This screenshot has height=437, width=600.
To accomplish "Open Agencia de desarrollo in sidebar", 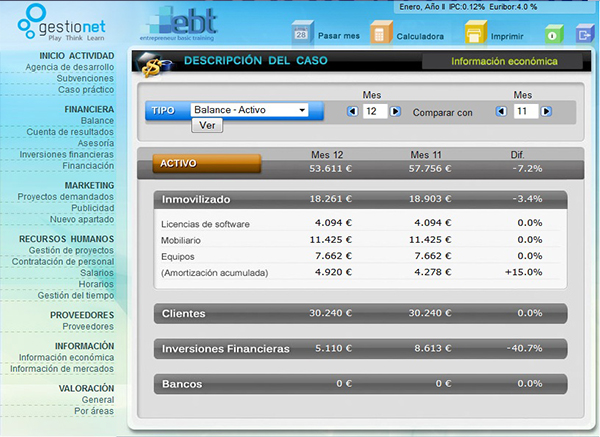I will point(70,67).
